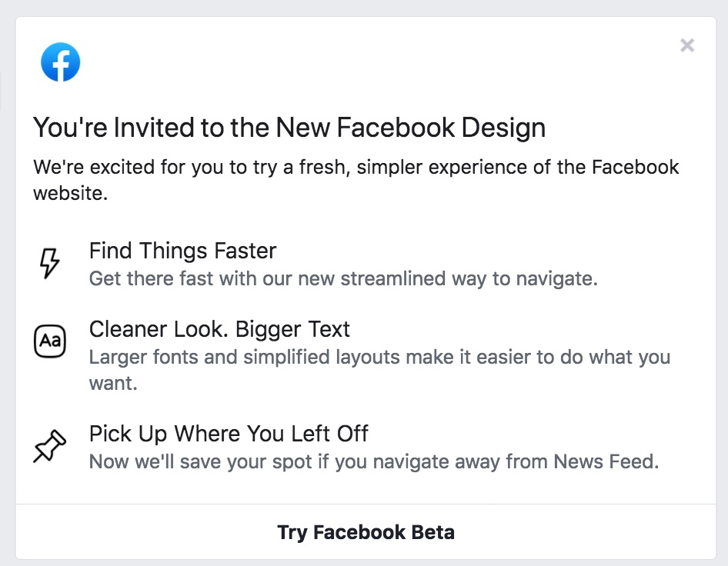Click the blue Facebook logo icon
Image resolution: width=728 pixels, height=566 pixels.
[61, 62]
